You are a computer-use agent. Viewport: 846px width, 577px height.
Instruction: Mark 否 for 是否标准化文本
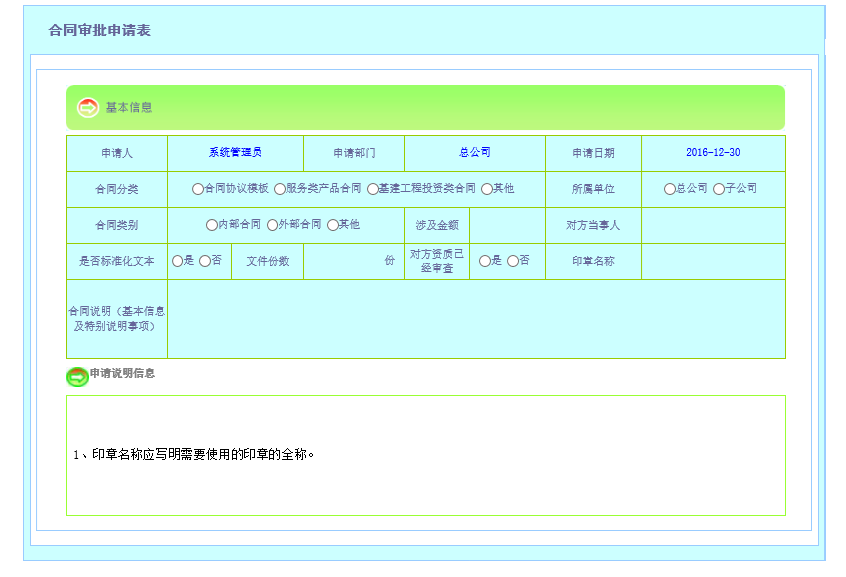tap(205, 261)
